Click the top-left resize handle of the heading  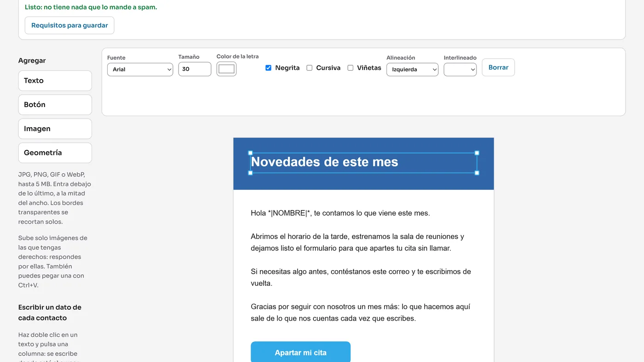(251, 153)
